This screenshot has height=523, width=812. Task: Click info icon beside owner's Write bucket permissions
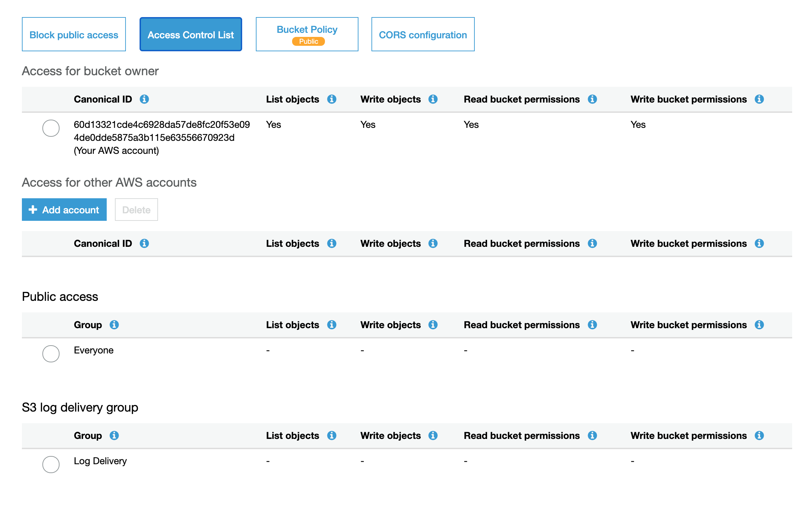[759, 99]
